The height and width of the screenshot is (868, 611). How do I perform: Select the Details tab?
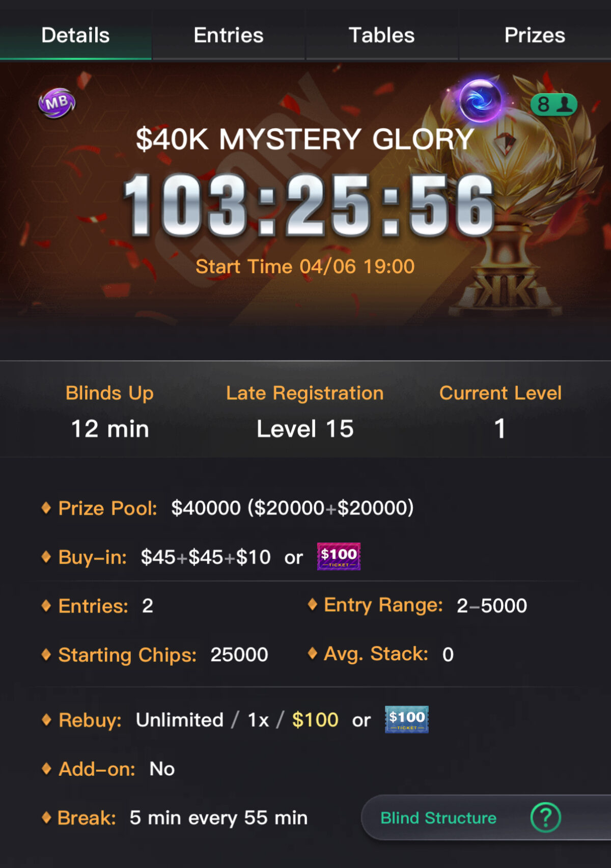pos(75,35)
